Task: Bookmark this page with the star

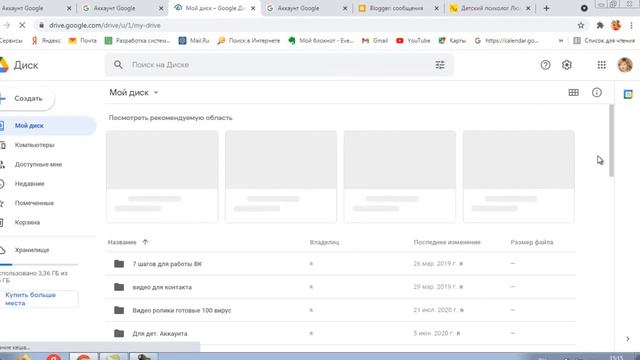Action: tap(580, 25)
